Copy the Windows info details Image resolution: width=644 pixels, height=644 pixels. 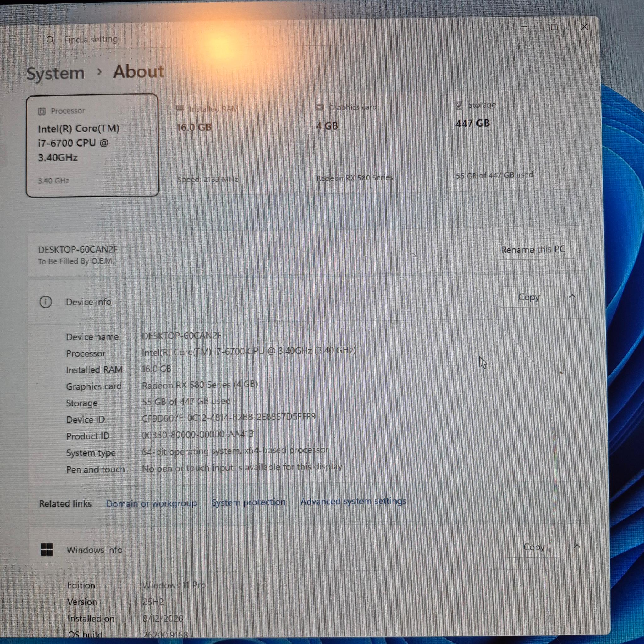(534, 547)
